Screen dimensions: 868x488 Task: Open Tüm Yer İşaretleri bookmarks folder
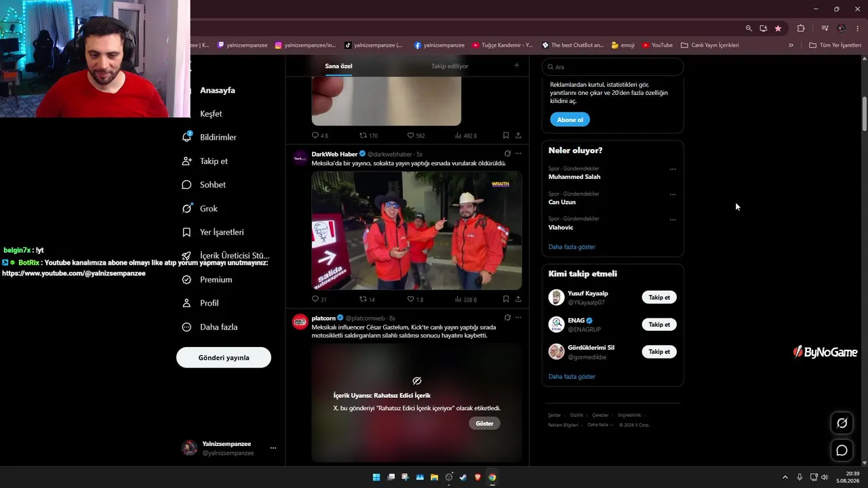tap(835, 45)
